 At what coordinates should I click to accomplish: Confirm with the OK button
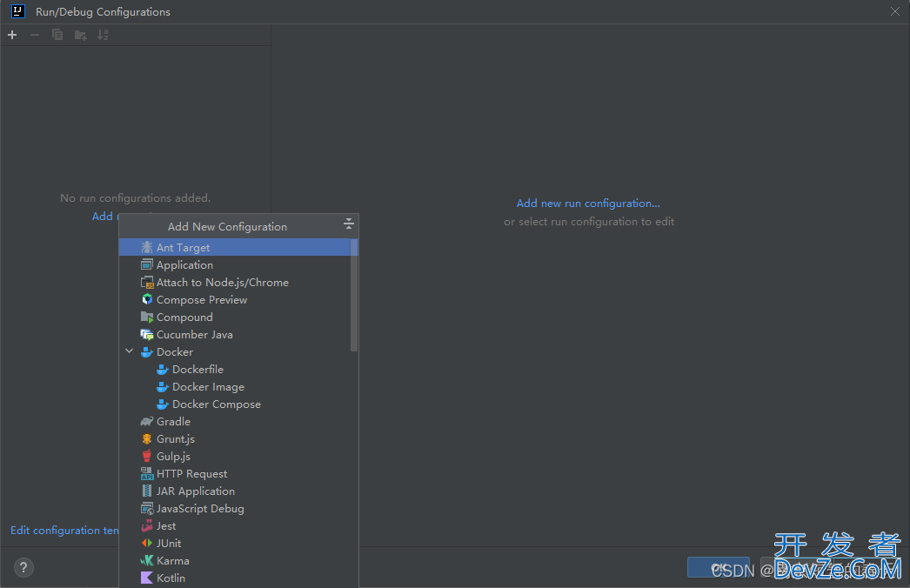719,567
